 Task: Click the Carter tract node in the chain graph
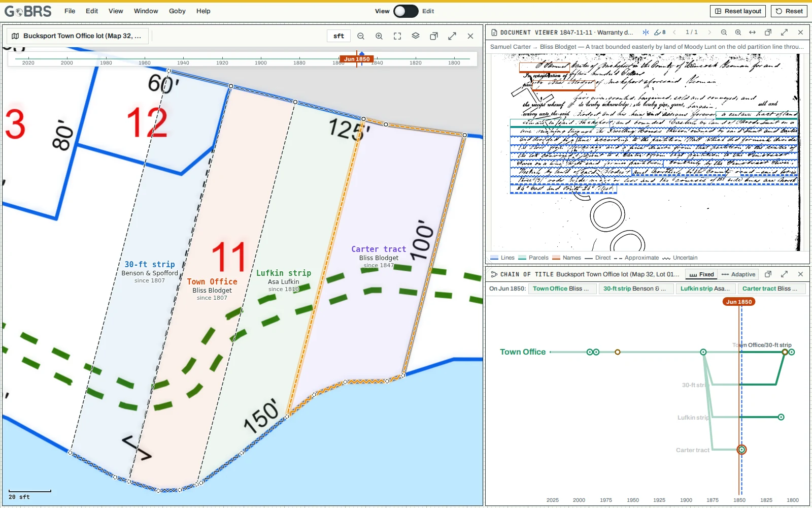[742, 450]
